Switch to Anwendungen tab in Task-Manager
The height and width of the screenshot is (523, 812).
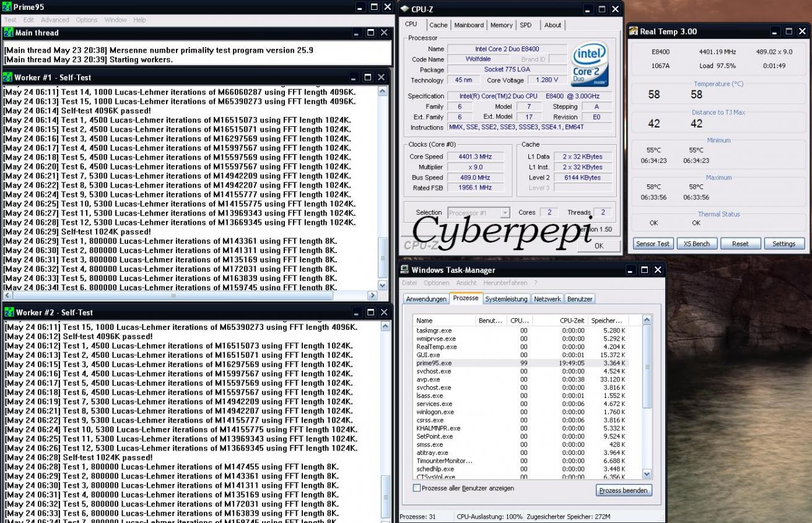pos(426,299)
